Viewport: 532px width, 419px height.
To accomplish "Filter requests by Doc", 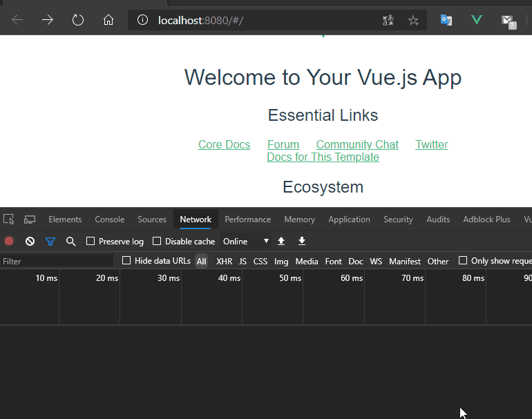I will click(356, 262).
